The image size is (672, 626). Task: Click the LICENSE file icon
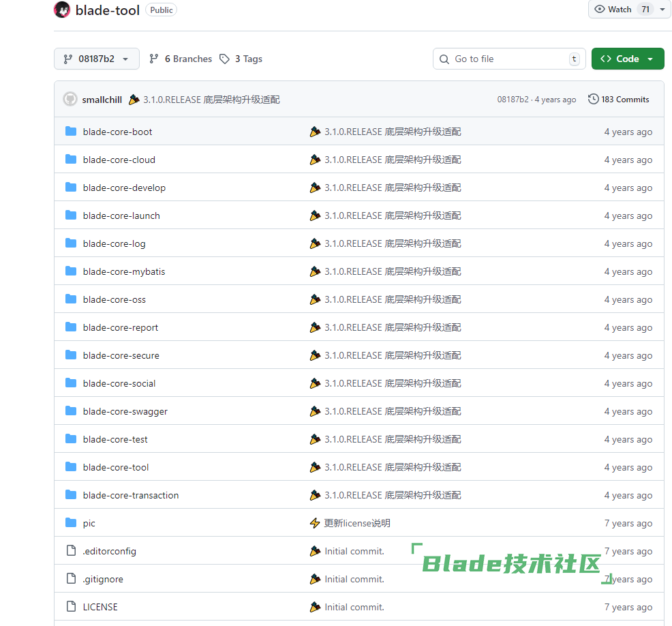tap(71, 607)
